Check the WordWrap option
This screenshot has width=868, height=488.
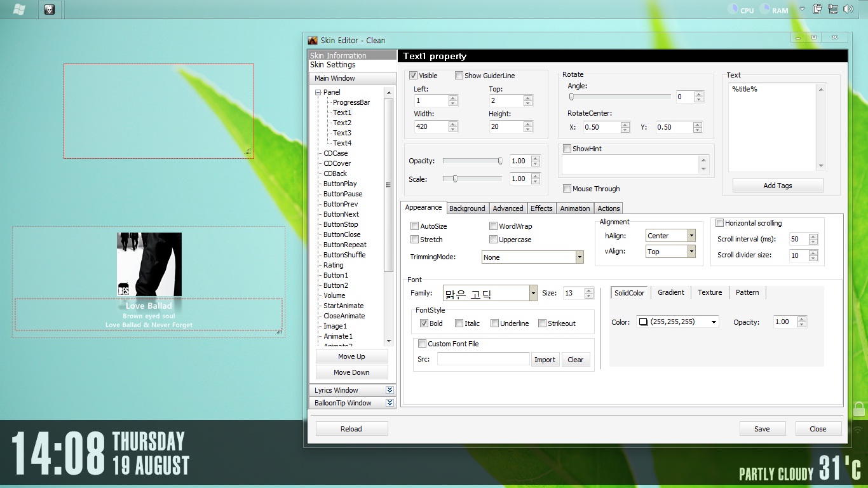[493, 226]
